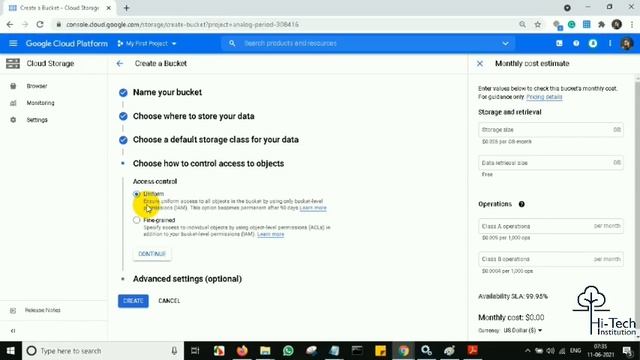
Task: Click the Monthly cost: $0.00 text
Action: 511,317
